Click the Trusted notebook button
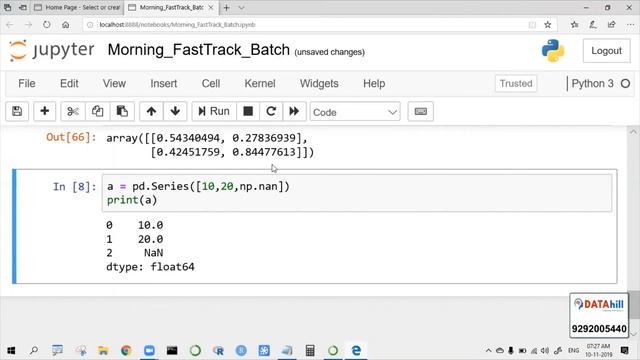Image resolution: width=640 pixels, height=360 pixels. click(516, 84)
